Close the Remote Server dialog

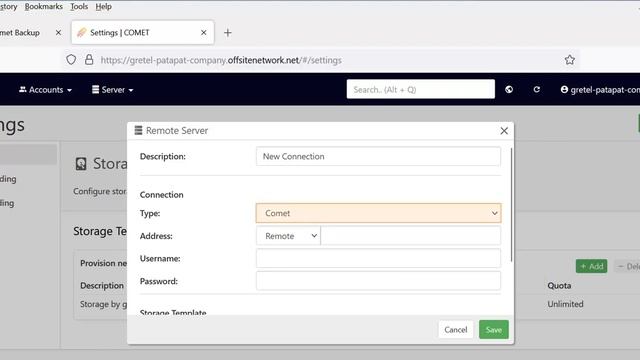(504, 131)
